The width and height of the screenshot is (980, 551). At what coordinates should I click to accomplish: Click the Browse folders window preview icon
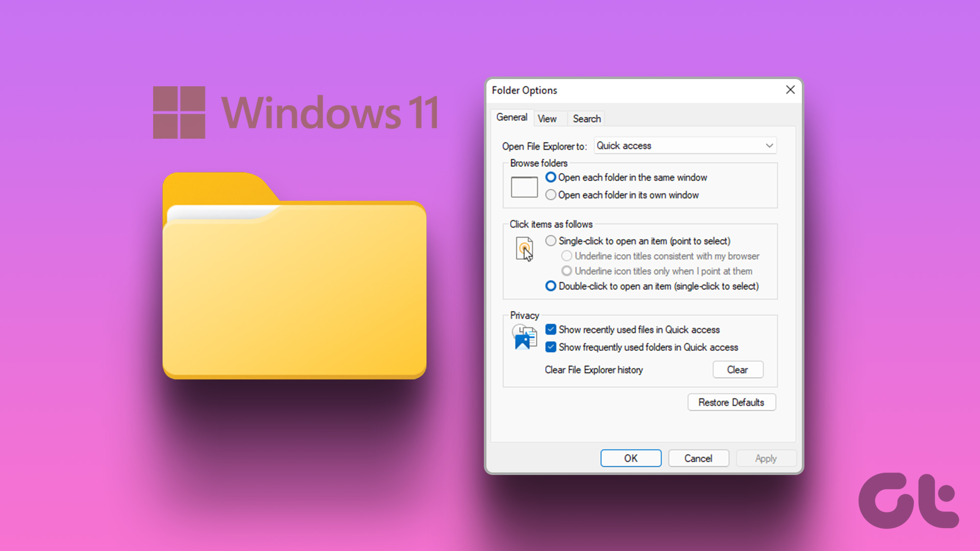(x=524, y=187)
